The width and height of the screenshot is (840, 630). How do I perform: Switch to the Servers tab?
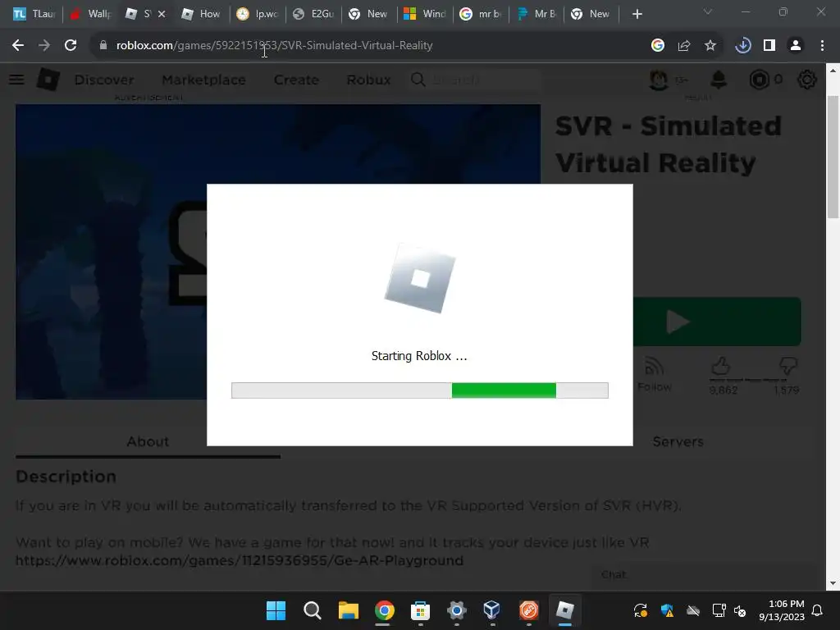pyautogui.click(x=678, y=441)
